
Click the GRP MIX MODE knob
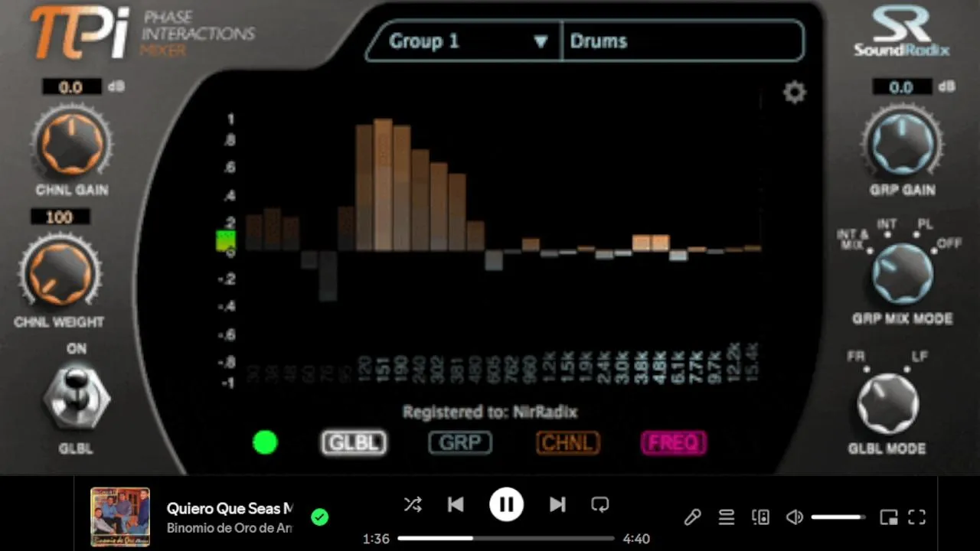tap(902, 274)
